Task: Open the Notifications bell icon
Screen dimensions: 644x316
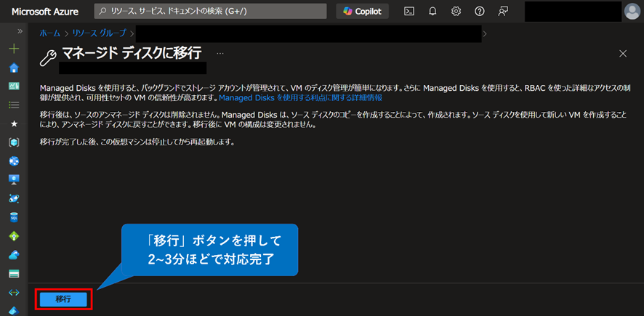Action: [432, 12]
